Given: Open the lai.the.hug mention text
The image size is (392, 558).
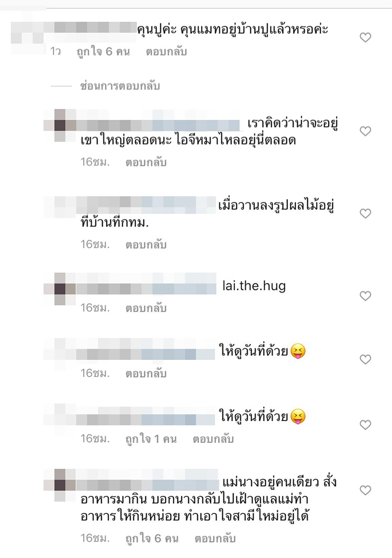Looking at the screenshot, I should pyautogui.click(x=254, y=286).
